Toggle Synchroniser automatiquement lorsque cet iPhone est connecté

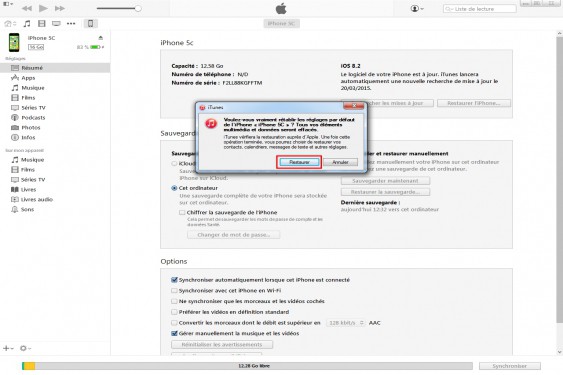point(175,279)
